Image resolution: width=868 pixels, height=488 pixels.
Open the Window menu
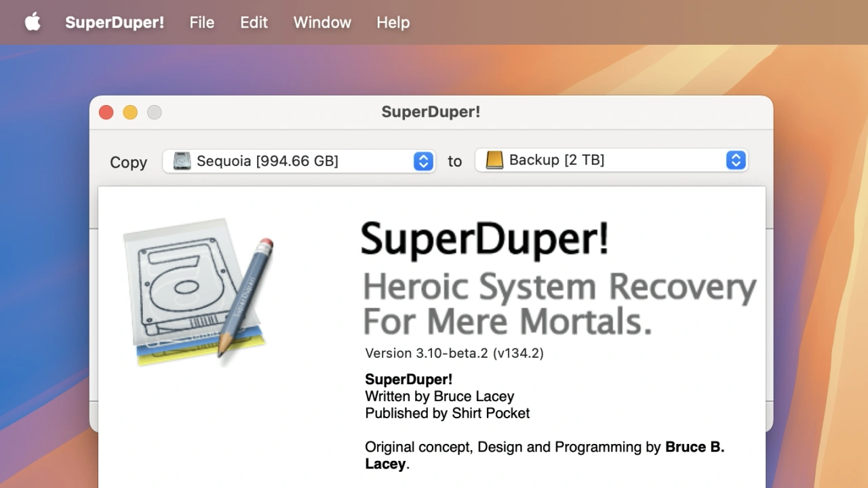click(322, 22)
